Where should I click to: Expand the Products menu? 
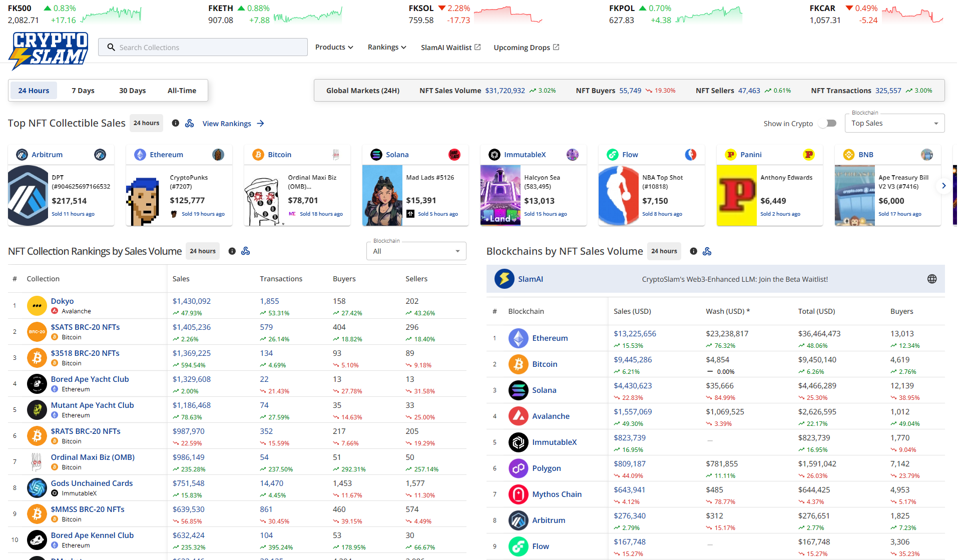(334, 47)
